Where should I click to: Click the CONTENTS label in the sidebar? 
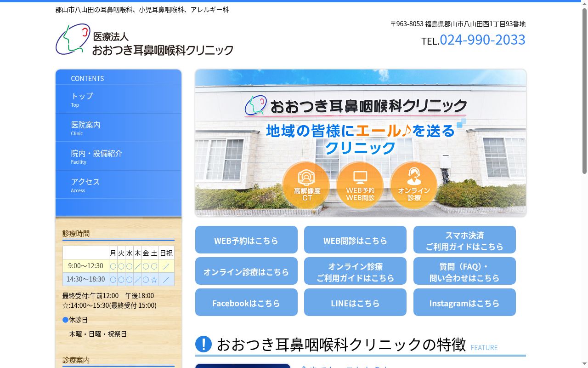(x=87, y=79)
